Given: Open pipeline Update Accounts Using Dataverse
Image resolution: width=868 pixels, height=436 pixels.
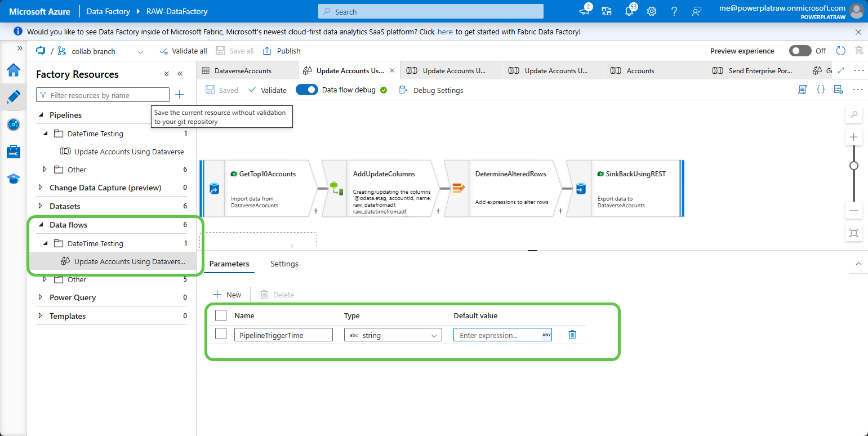Looking at the screenshot, I should tap(122, 152).
